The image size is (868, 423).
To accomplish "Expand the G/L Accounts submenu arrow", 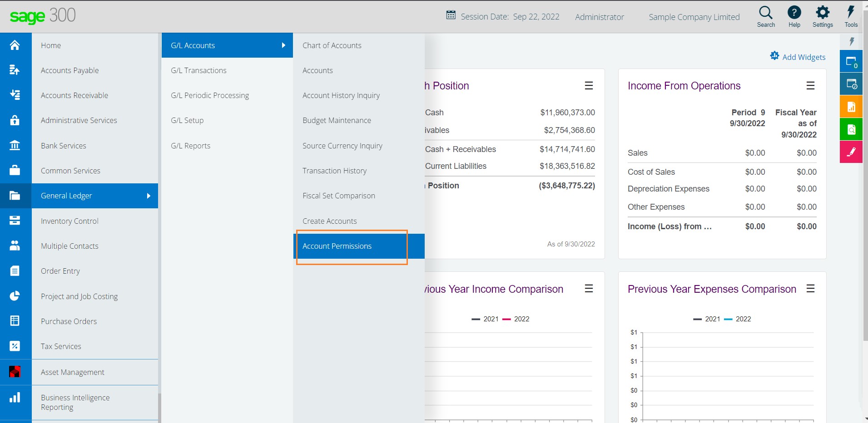I will click(283, 45).
